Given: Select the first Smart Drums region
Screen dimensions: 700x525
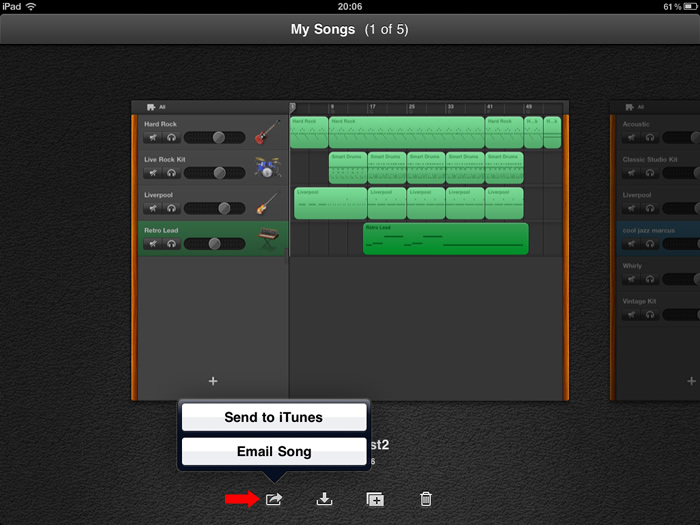Looking at the screenshot, I should tap(348, 168).
